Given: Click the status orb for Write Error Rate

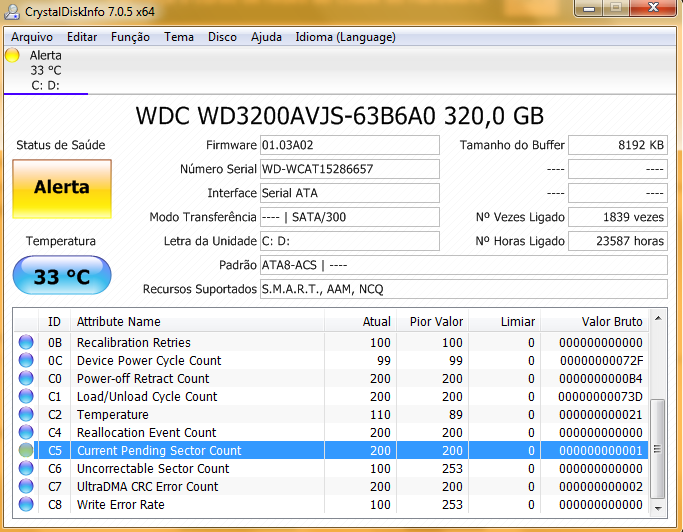Looking at the screenshot, I should [26, 504].
